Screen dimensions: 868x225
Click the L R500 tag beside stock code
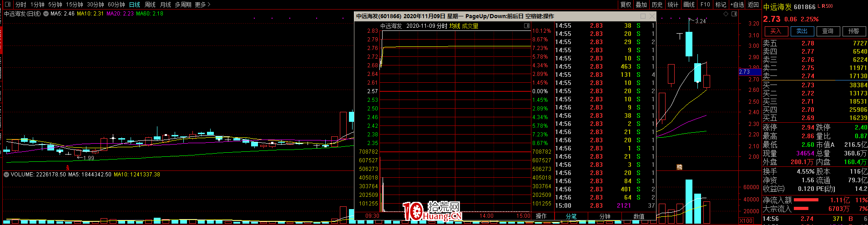click(825, 6)
